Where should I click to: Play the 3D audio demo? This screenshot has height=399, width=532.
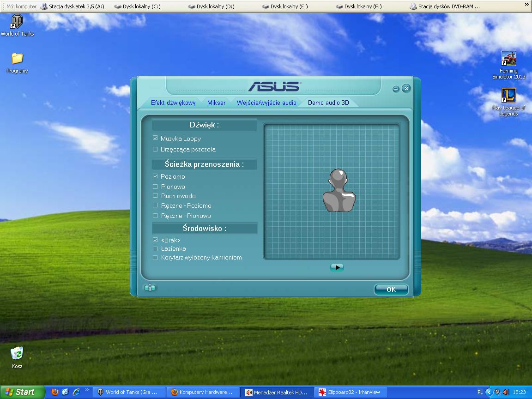pos(337,267)
